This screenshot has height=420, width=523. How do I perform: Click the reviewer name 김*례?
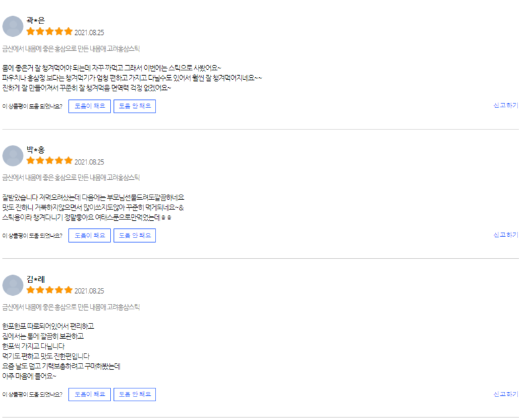(x=36, y=279)
